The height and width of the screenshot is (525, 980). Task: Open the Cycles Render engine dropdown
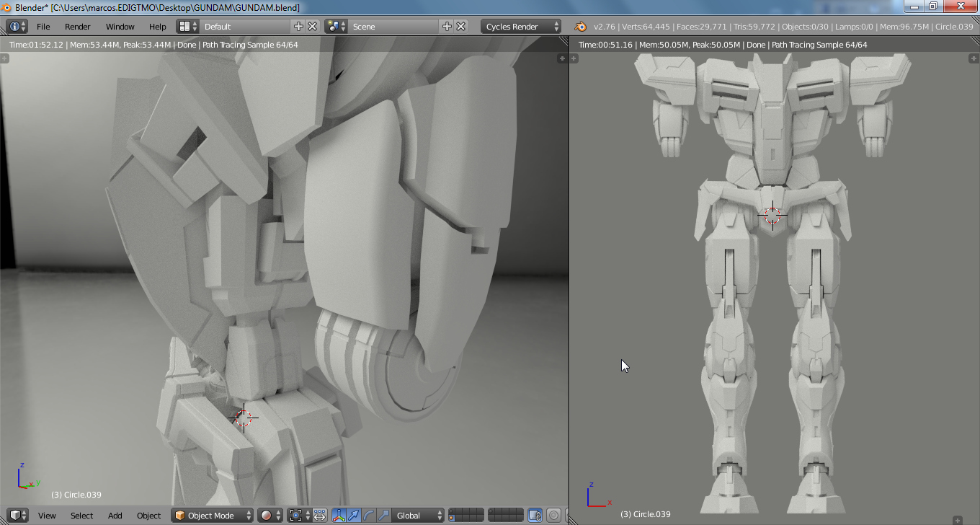pyautogui.click(x=522, y=27)
